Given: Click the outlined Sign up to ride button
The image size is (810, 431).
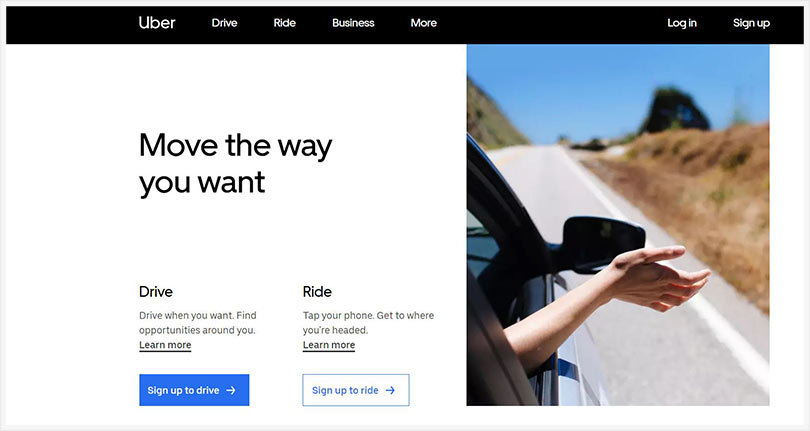Looking at the screenshot, I should point(356,390).
